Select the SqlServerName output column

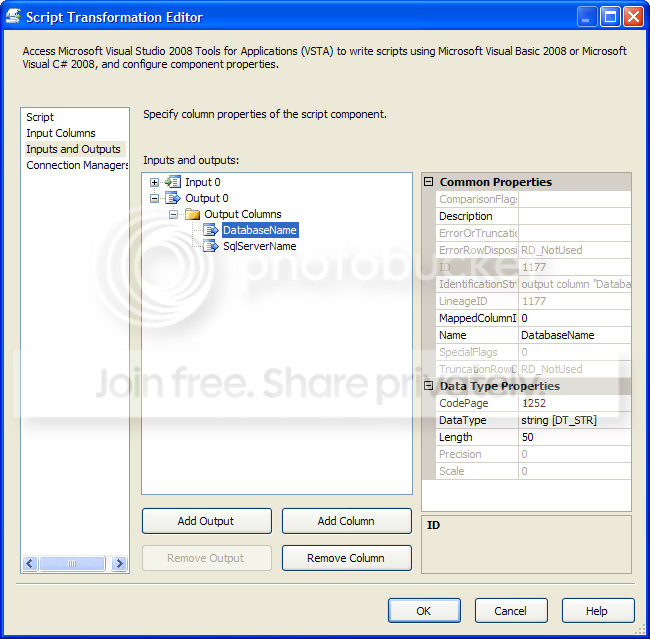tap(260, 246)
